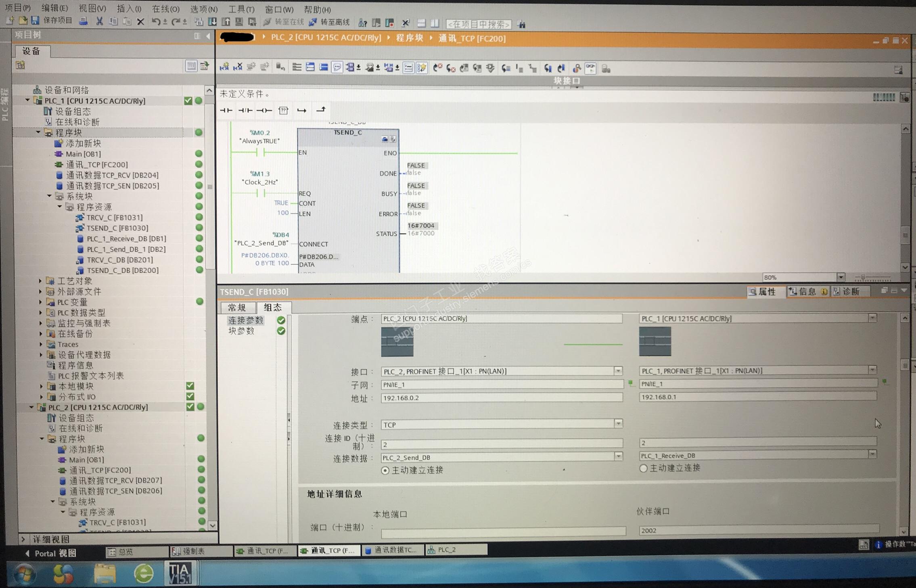Click the local port number input field
916x588 pixels.
point(503,532)
